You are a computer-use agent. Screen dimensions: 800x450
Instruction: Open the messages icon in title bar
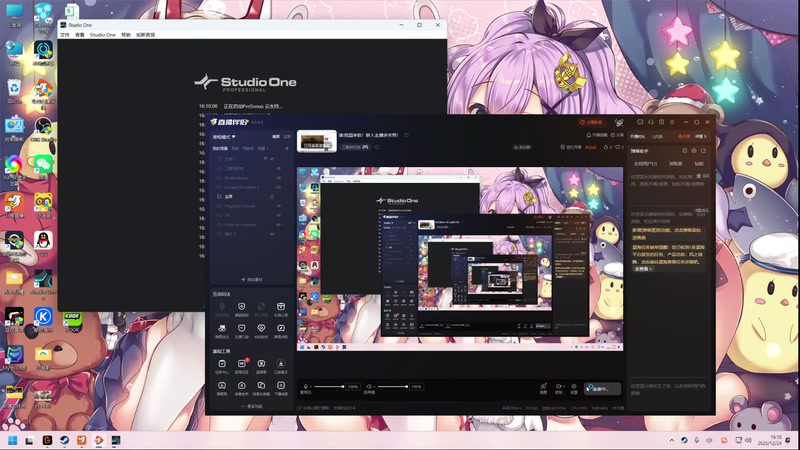point(640,122)
